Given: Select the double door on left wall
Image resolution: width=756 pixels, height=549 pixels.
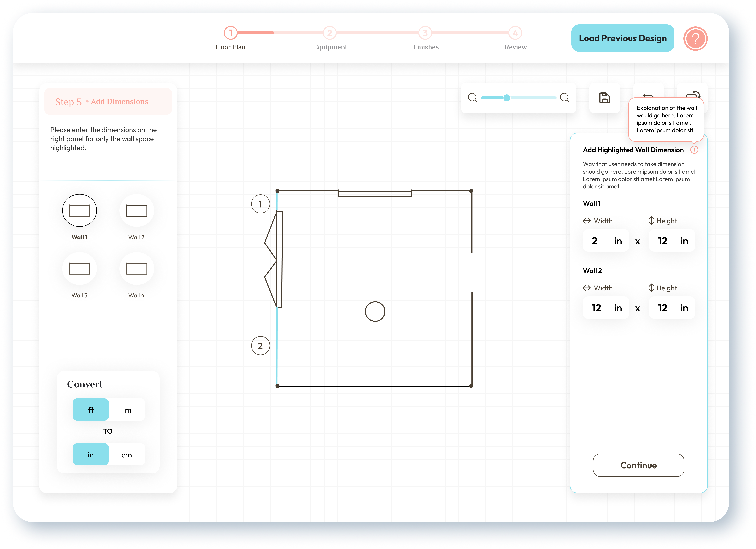Looking at the screenshot, I should coord(274,259).
